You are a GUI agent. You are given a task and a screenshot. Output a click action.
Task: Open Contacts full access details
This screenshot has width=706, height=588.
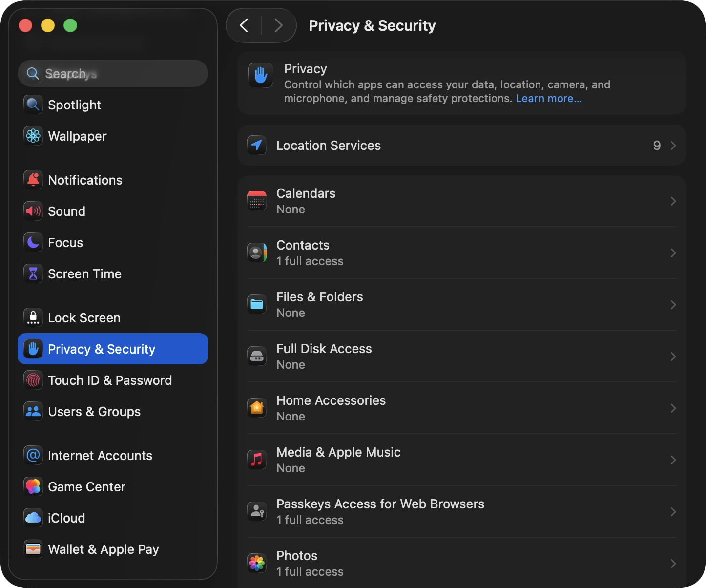point(461,252)
